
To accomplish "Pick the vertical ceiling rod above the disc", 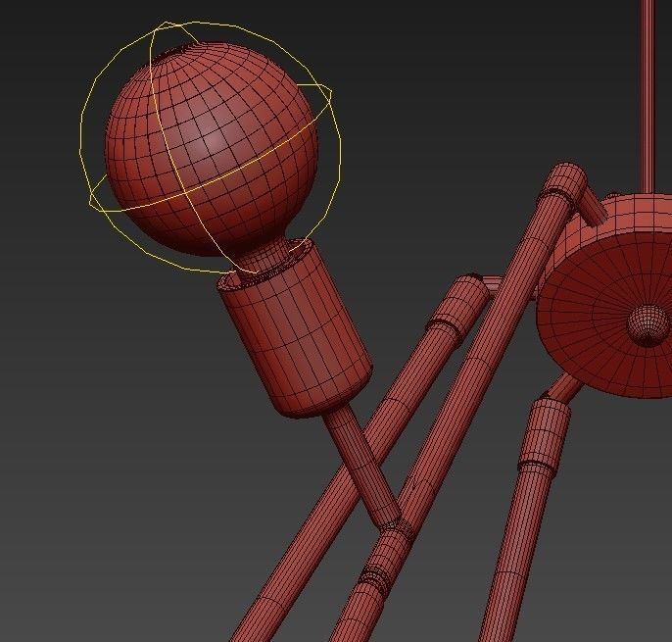I will point(648,98).
